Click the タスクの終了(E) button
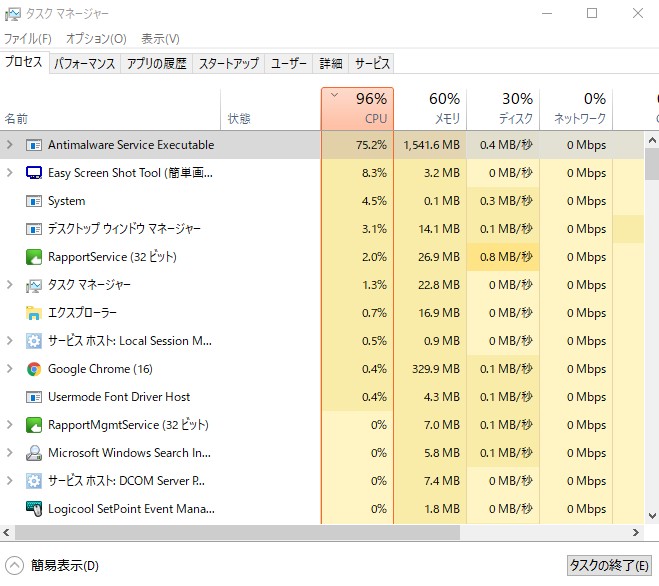Image resolution: width=659 pixels, height=586 pixels. click(609, 566)
